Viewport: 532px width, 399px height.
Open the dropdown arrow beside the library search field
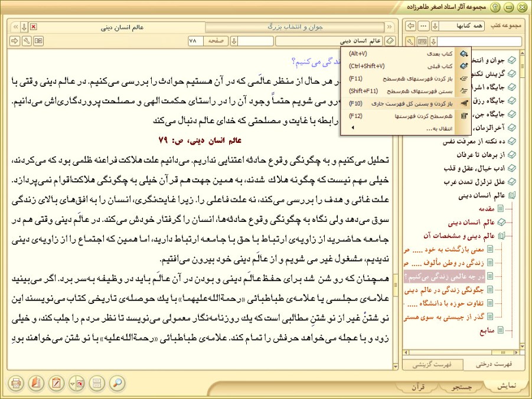[433, 41]
